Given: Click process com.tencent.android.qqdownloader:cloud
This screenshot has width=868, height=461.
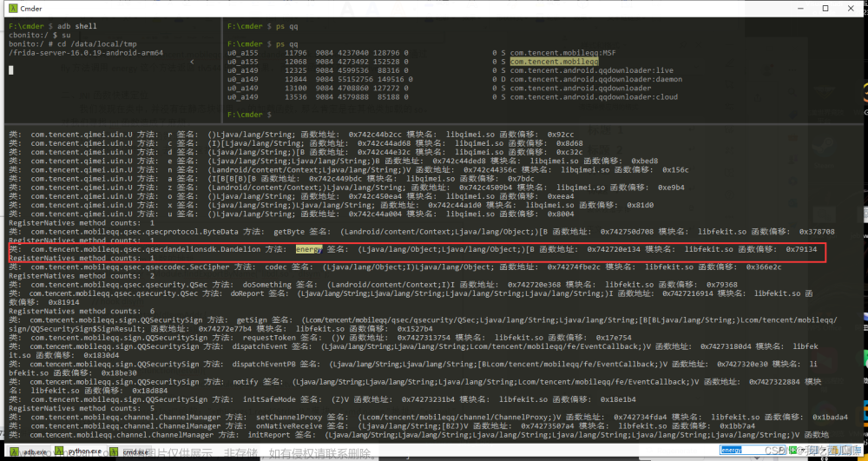Looking at the screenshot, I should (x=594, y=97).
